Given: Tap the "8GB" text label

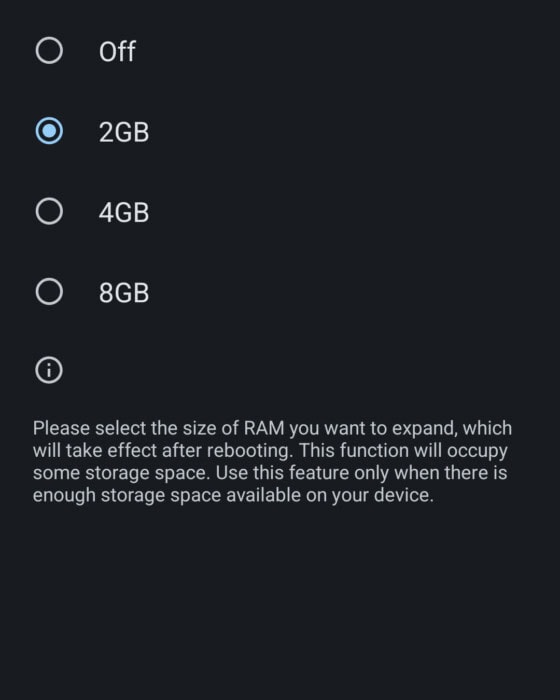Looking at the screenshot, I should click(x=124, y=293).
